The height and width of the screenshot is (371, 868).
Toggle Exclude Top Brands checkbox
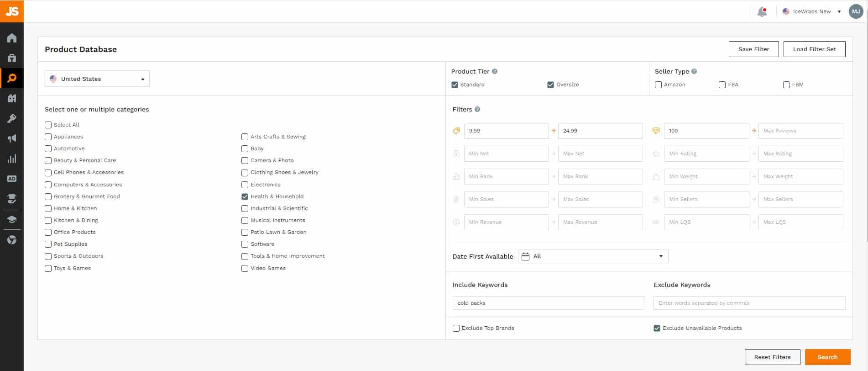pyautogui.click(x=456, y=328)
